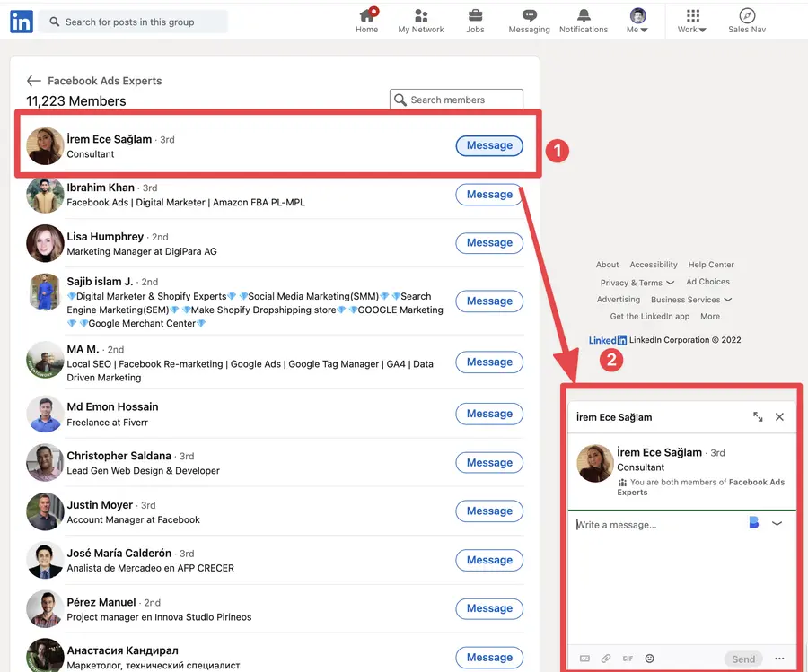
Task: Expand the Me profile menu
Action: coord(637,20)
